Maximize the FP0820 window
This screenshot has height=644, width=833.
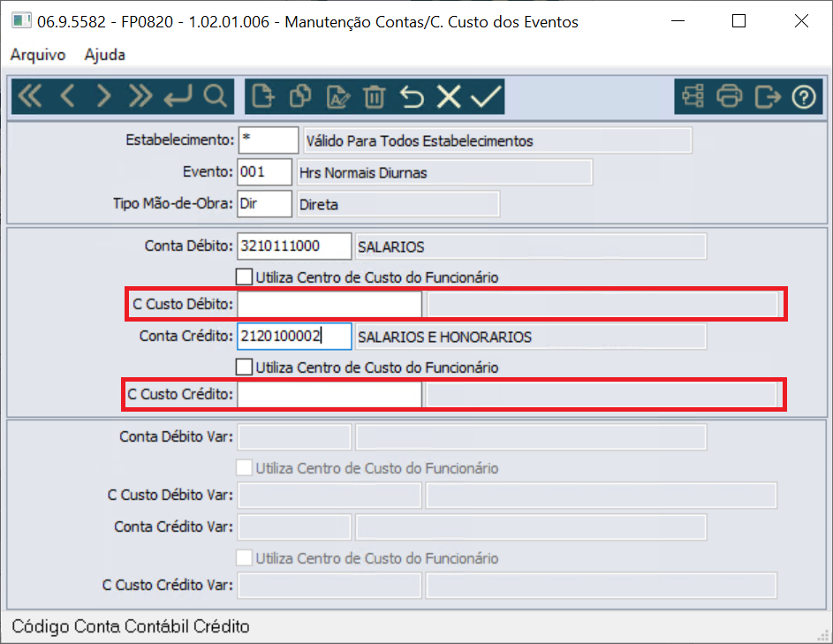tap(739, 21)
